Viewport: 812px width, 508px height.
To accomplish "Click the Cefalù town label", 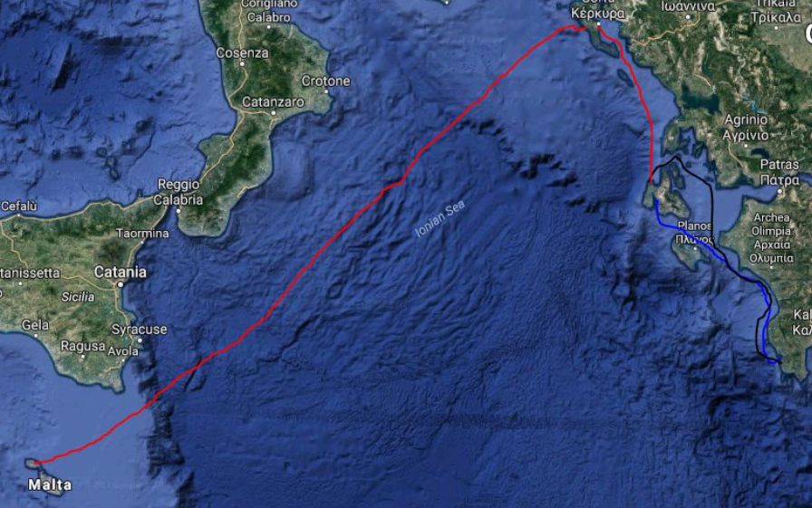I will (x=19, y=206).
